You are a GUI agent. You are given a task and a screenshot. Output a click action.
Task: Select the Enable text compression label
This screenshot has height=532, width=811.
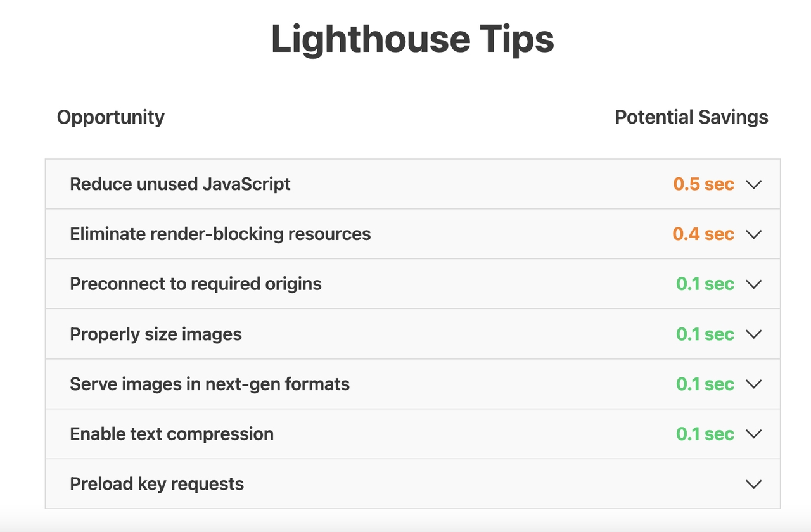pyautogui.click(x=171, y=434)
